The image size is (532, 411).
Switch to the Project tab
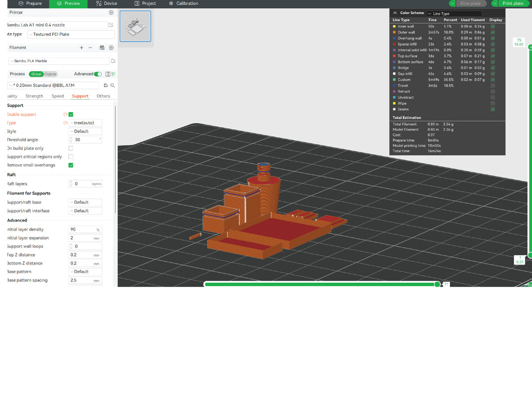pos(145,4)
